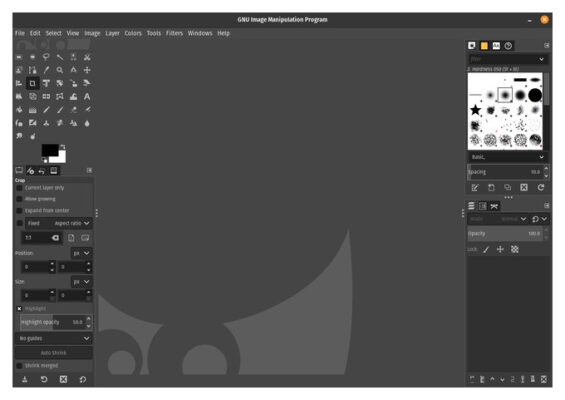The height and width of the screenshot is (400, 565).
Task: Select the Eraser tool
Action: click(x=74, y=110)
